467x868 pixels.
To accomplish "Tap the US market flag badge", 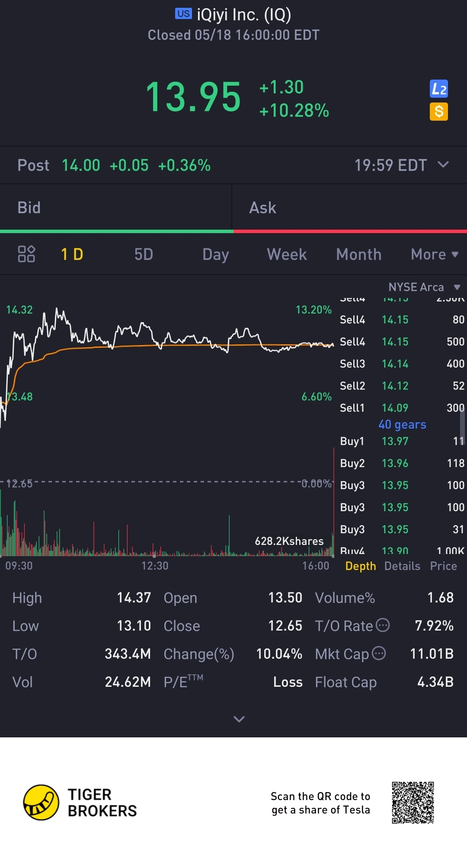I will tap(183, 14).
